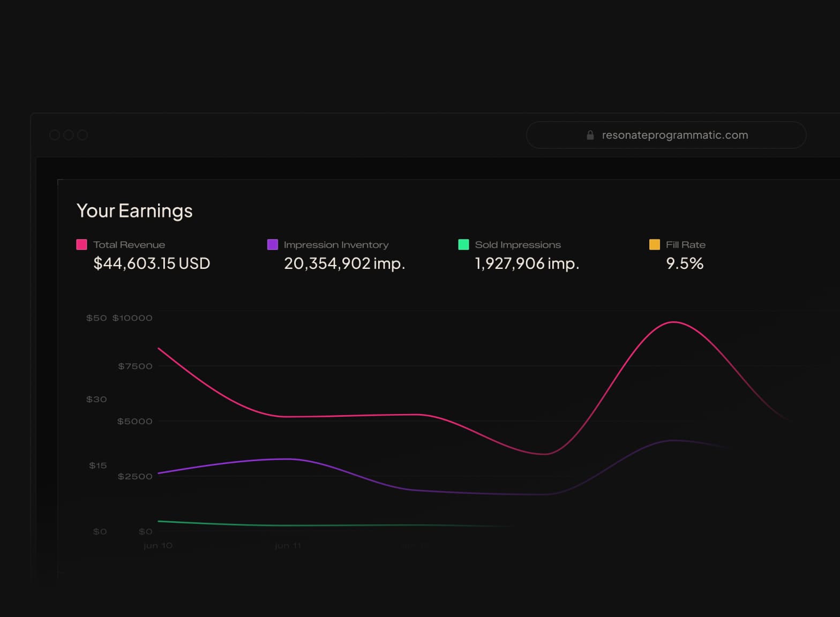Select the Sold Impressions label
This screenshot has height=617, width=840.
(x=517, y=245)
